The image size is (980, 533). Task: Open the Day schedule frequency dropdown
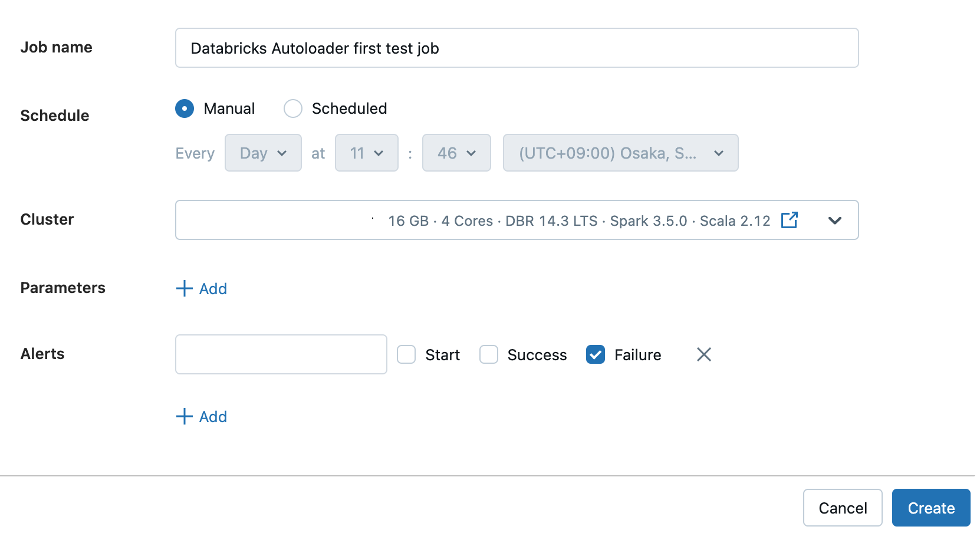point(263,153)
